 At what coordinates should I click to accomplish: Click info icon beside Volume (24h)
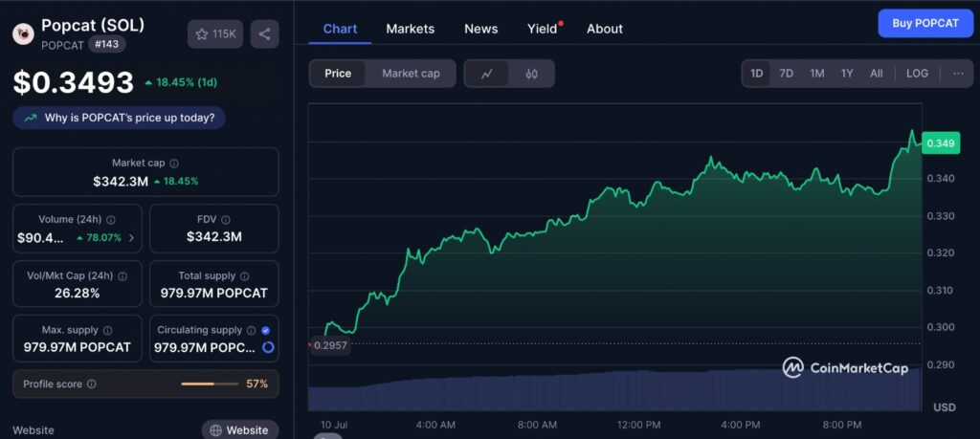[x=111, y=220]
